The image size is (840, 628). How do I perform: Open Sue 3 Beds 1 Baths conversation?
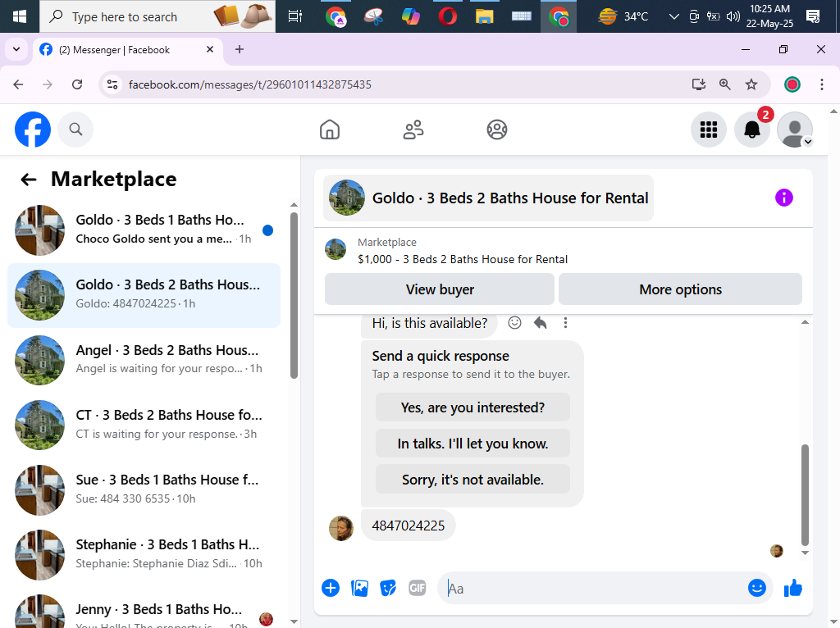click(144, 489)
